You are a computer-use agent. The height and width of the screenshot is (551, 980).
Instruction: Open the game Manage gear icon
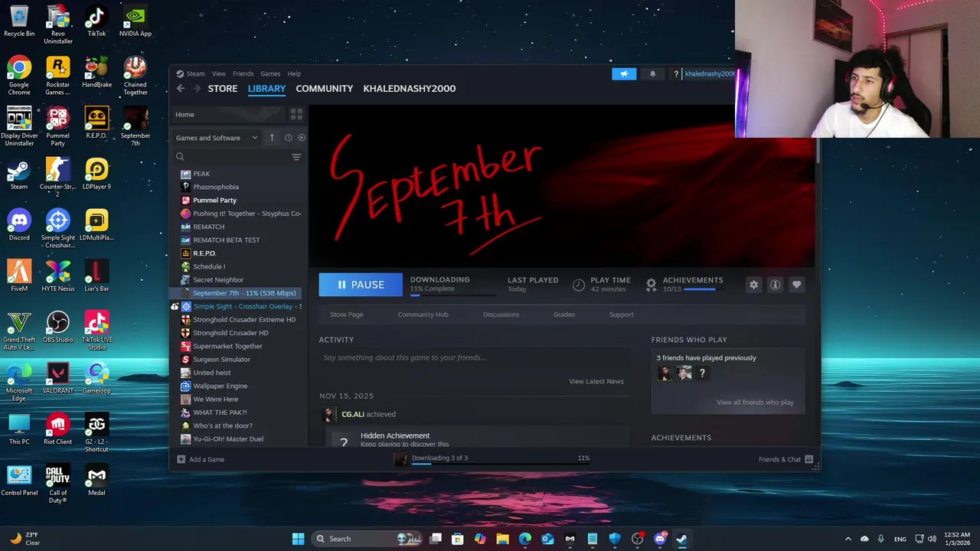[x=753, y=285]
